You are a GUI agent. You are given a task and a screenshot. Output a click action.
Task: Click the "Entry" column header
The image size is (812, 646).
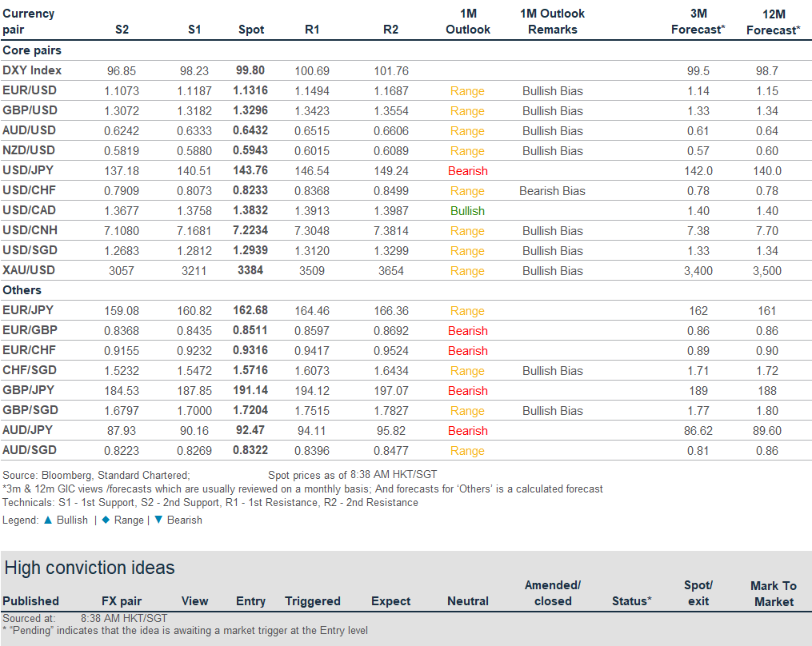(250, 601)
